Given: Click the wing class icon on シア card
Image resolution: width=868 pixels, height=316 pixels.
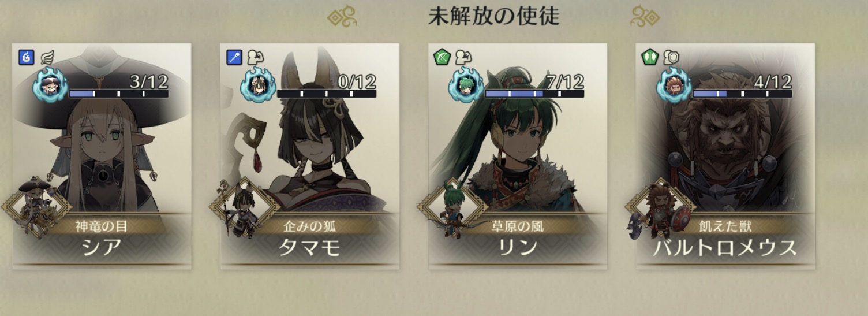Looking at the screenshot, I should point(46,57).
